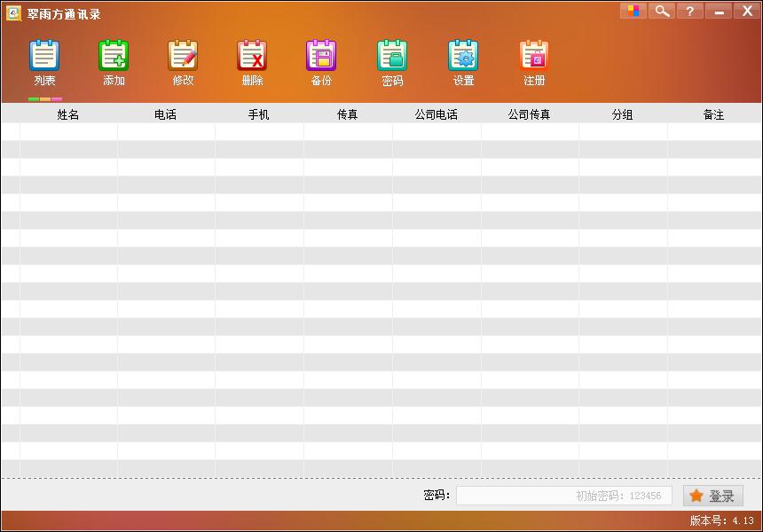This screenshot has width=763, height=532.
Task: Focus the 密码 password input field
Action: 563,496
